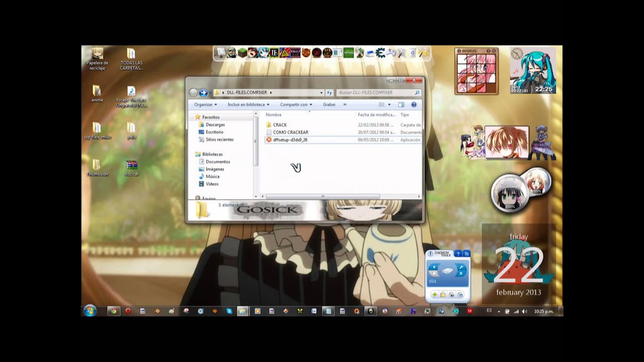
Task: Open the Incluir en biblioteca dropdown
Action: 249,105
